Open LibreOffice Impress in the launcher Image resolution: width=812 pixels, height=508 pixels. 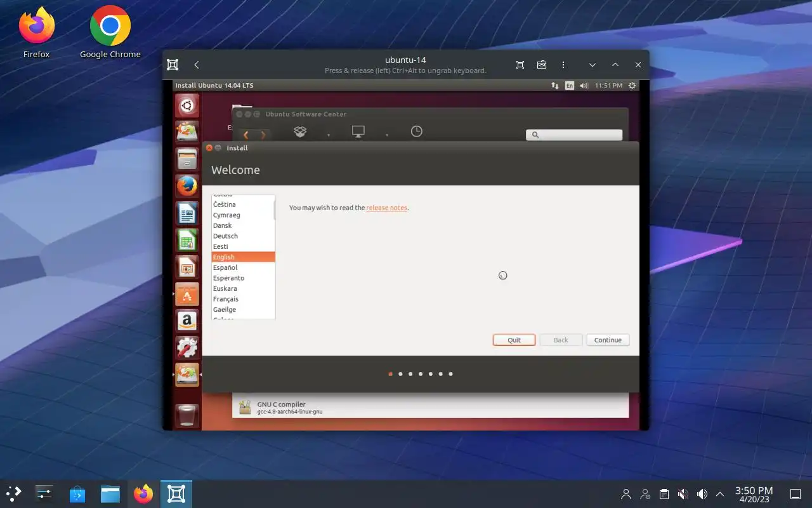(x=187, y=267)
